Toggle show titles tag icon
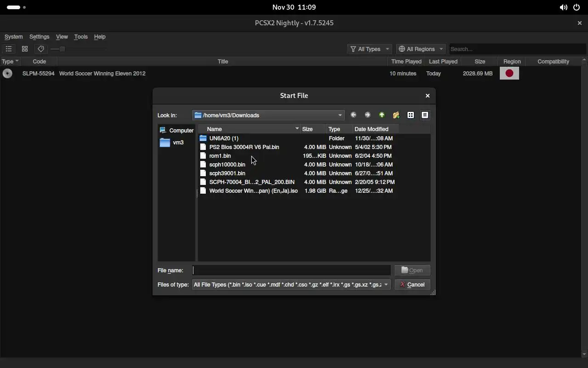 pyautogui.click(x=41, y=49)
